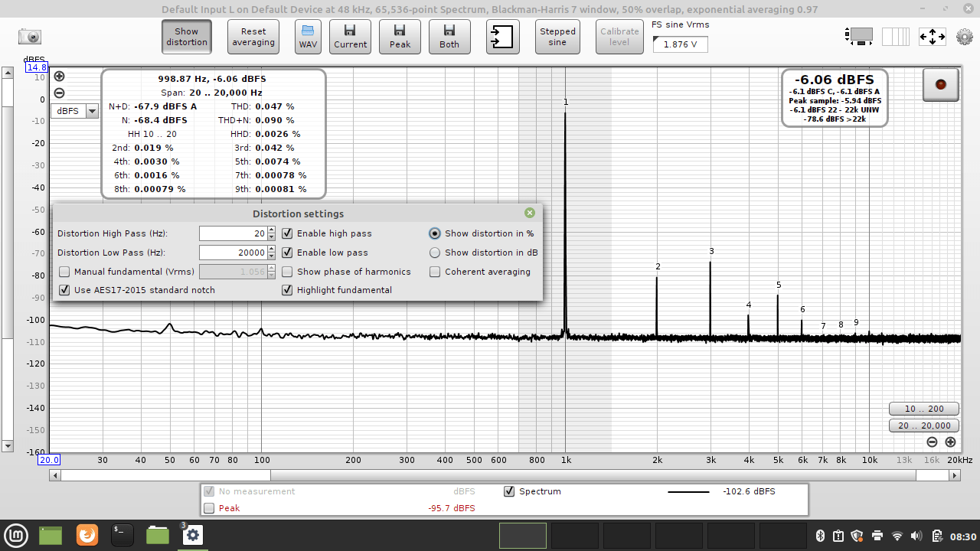Toggle the Show distortion button
Viewport: 980px width, 551px height.
[187, 37]
